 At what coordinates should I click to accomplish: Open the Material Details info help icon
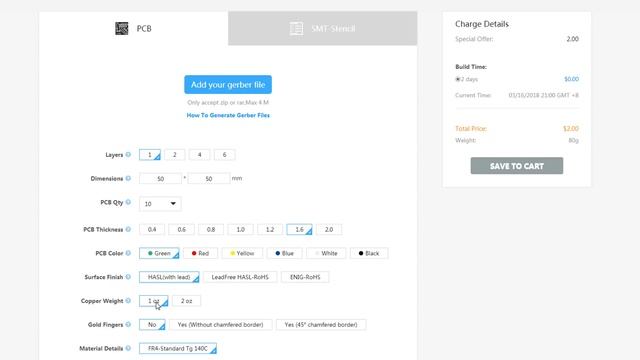click(x=128, y=348)
